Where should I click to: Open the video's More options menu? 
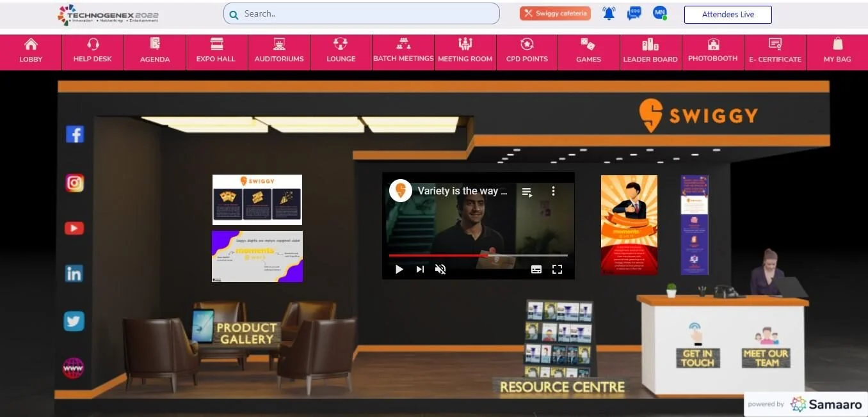point(553,191)
